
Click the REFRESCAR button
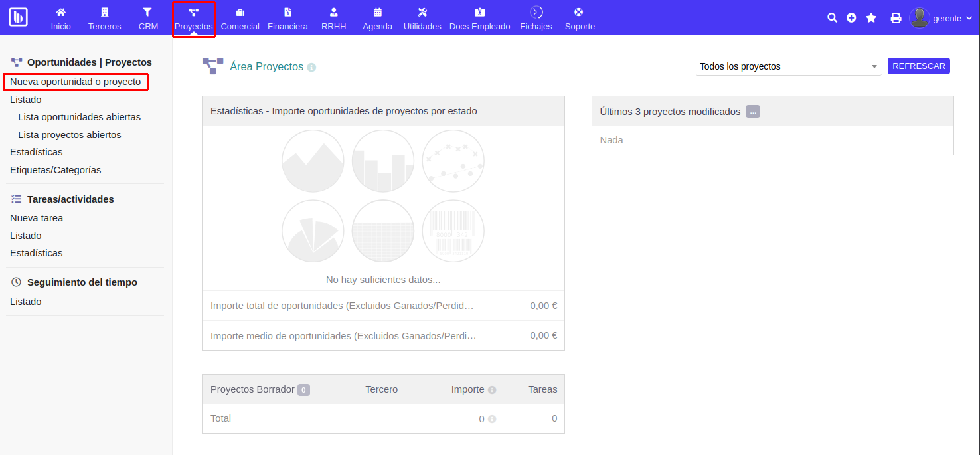tap(918, 66)
